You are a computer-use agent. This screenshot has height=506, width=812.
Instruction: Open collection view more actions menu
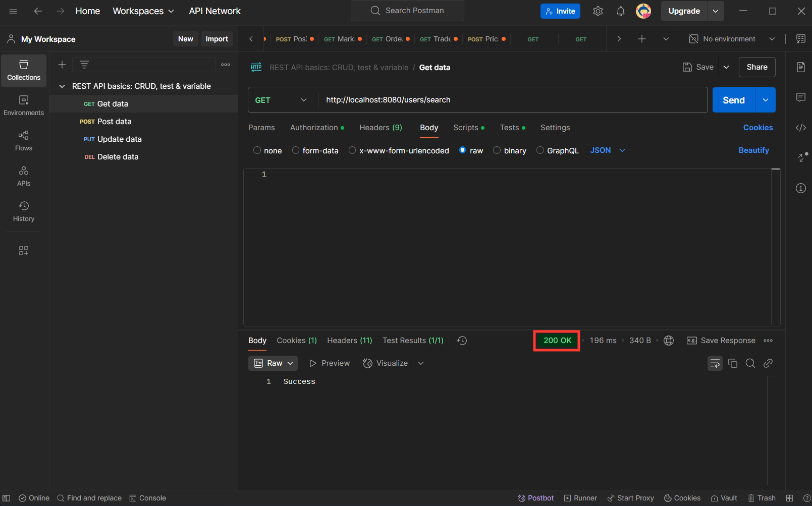226,65
